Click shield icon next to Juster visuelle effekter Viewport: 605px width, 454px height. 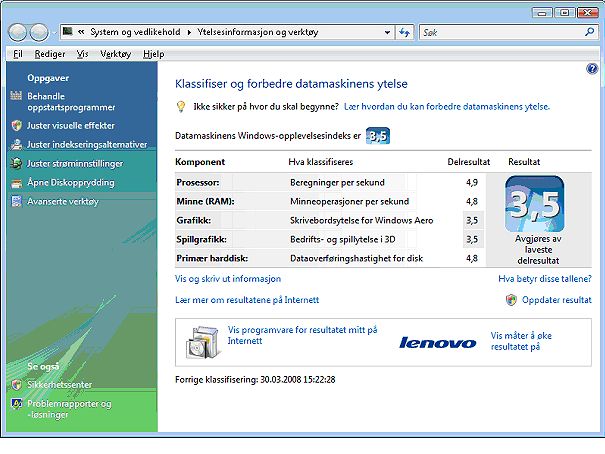click(x=16, y=125)
